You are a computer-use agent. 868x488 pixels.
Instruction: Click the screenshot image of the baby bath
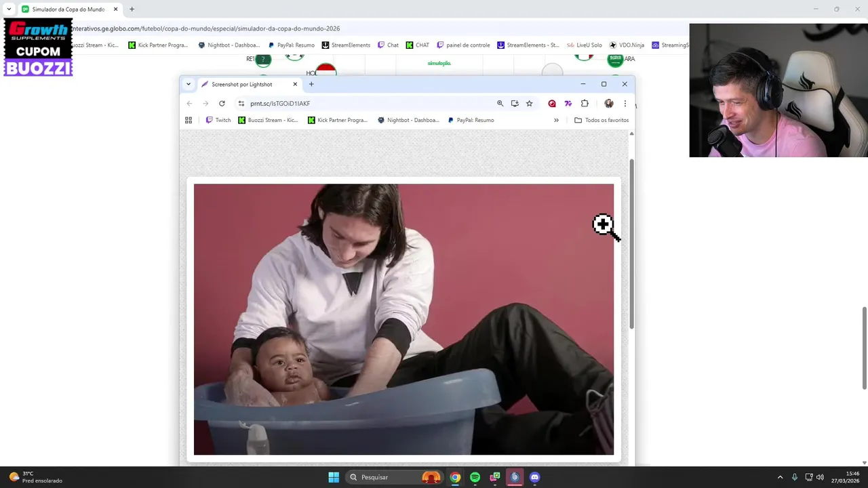pyautogui.click(x=403, y=319)
